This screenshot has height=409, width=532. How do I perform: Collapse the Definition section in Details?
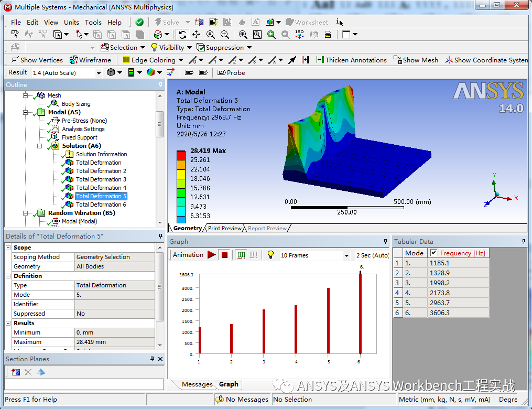[8, 276]
